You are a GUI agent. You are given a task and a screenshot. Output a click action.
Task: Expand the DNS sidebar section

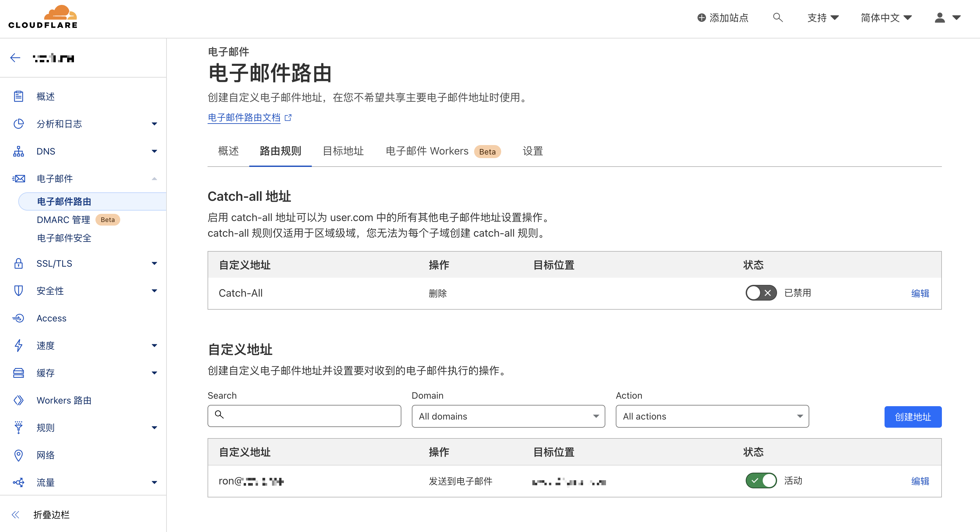(154, 151)
